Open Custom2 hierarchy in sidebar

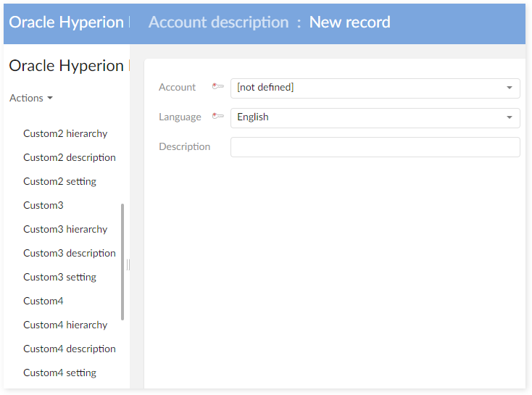tap(65, 133)
